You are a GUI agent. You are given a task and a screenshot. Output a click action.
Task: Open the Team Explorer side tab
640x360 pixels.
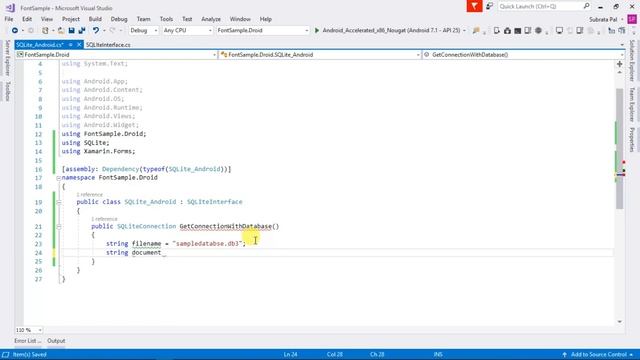pyautogui.click(x=632, y=104)
